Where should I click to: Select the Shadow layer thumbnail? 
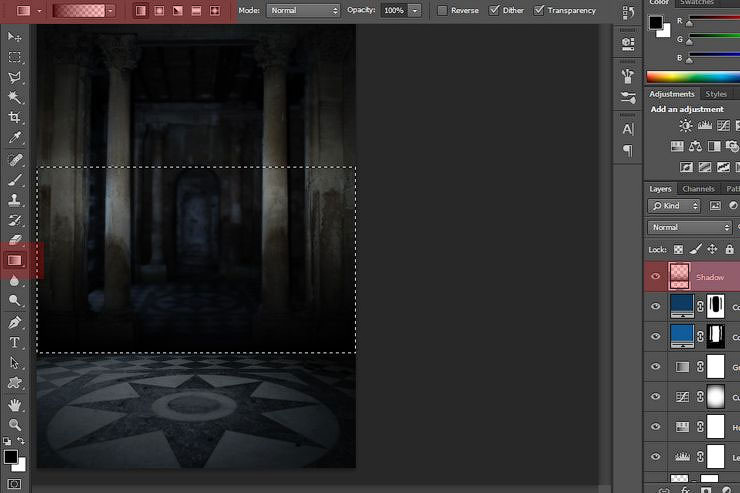pyautogui.click(x=681, y=276)
